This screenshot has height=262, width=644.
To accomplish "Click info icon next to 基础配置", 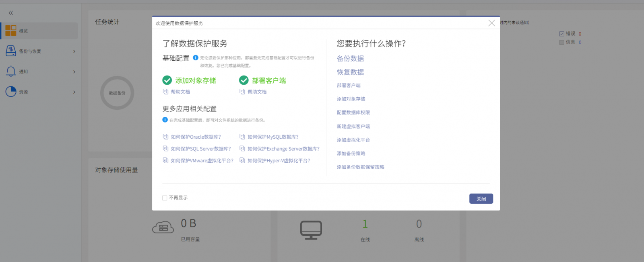I will click(196, 57).
